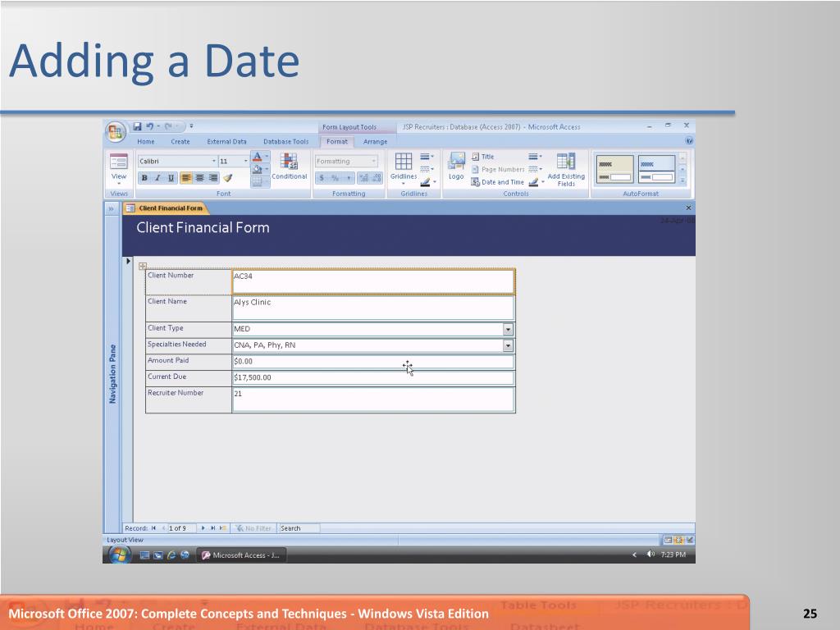Increase decimal places
The height and width of the screenshot is (630, 840).
(x=363, y=178)
